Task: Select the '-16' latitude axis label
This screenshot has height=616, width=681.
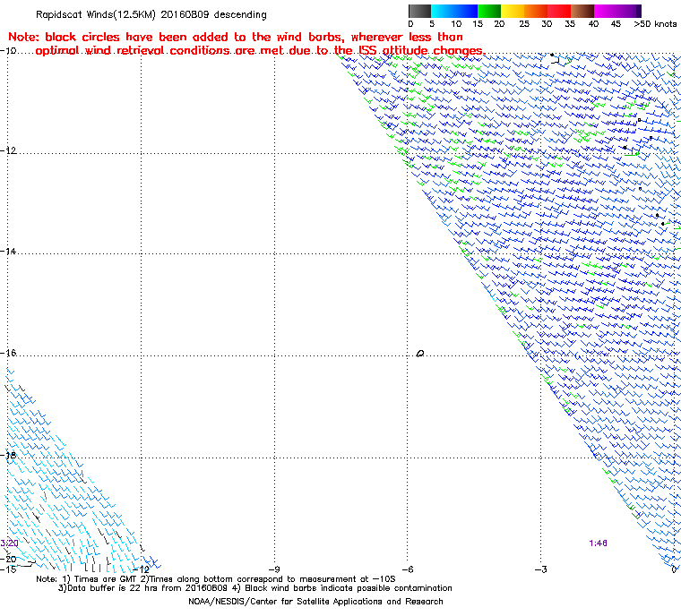Action: tap(9, 353)
